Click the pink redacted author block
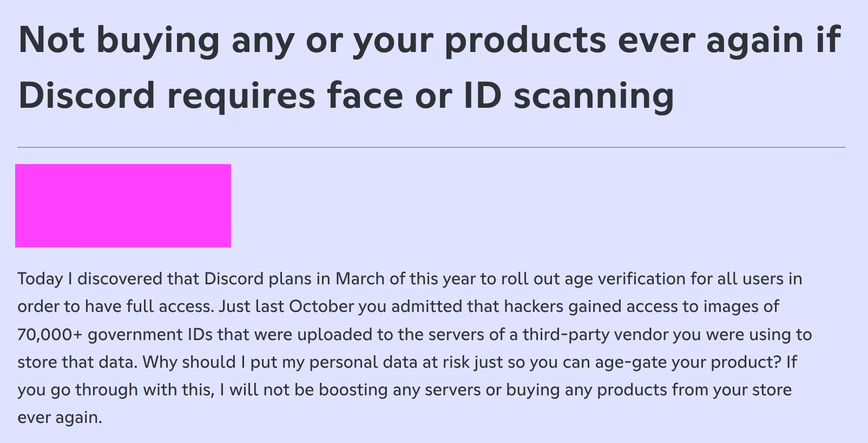The image size is (868, 443). click(x=123, y=206)
